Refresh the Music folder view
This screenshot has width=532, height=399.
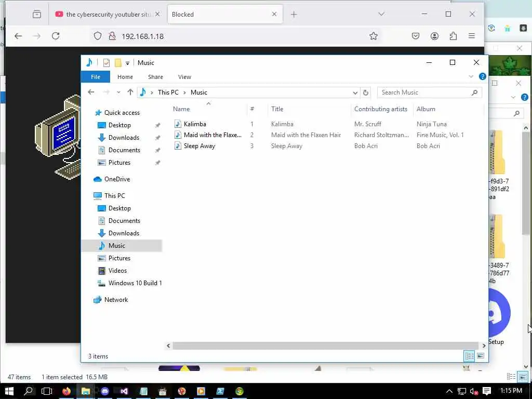click(x=365, y=92)
